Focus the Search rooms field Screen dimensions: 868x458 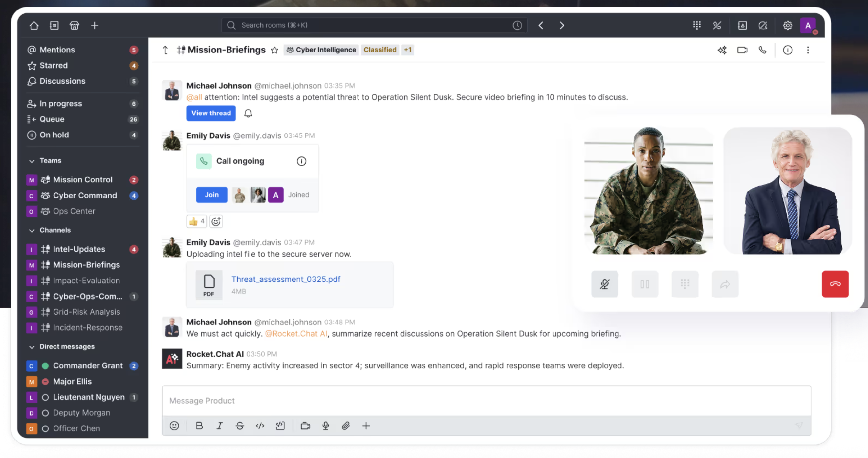(374, 25)
